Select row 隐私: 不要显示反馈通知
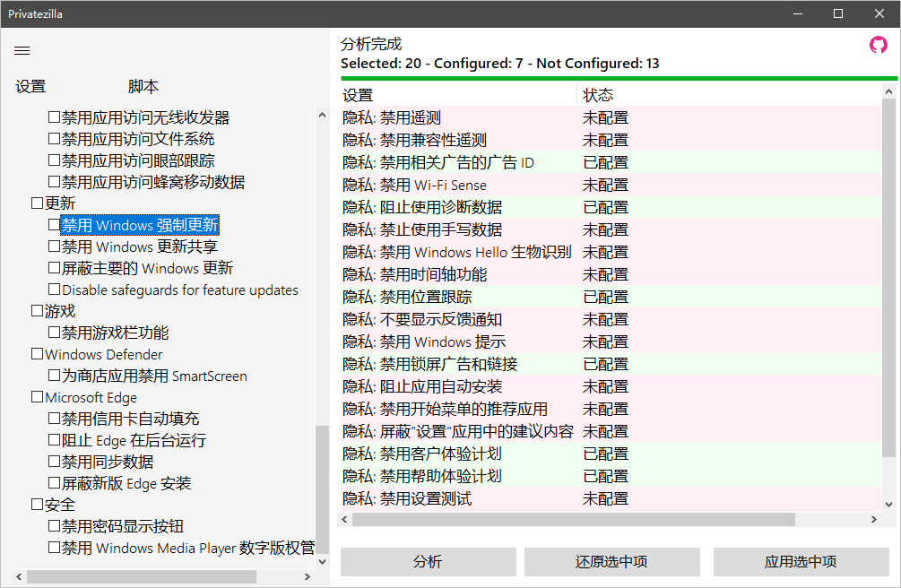The width and height of the screenshot is (901, 588). 611,320
